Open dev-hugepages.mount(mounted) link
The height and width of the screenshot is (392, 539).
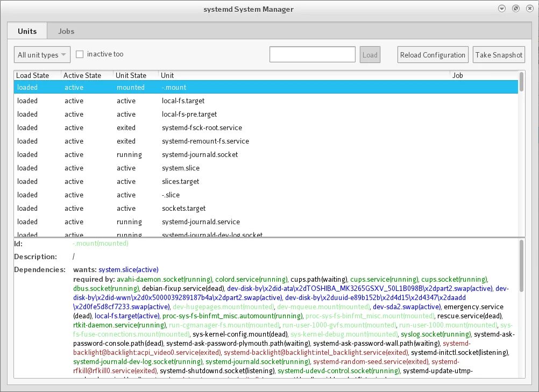(223, 307)
